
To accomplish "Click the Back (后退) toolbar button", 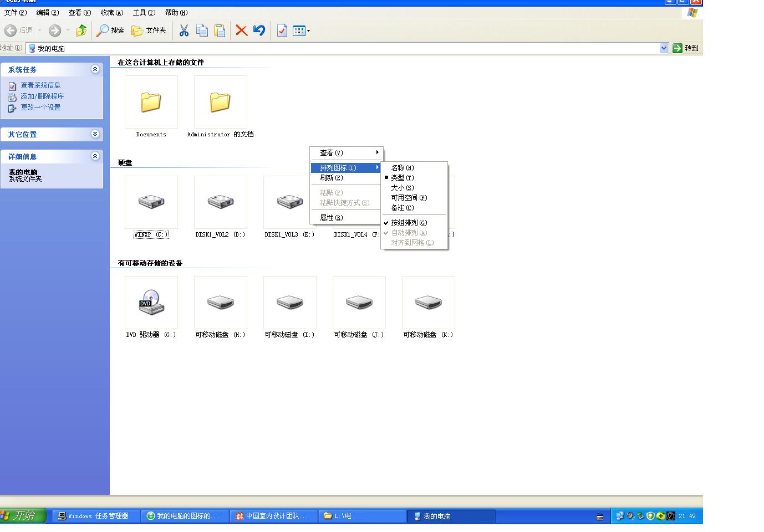I will pos(18,30).
